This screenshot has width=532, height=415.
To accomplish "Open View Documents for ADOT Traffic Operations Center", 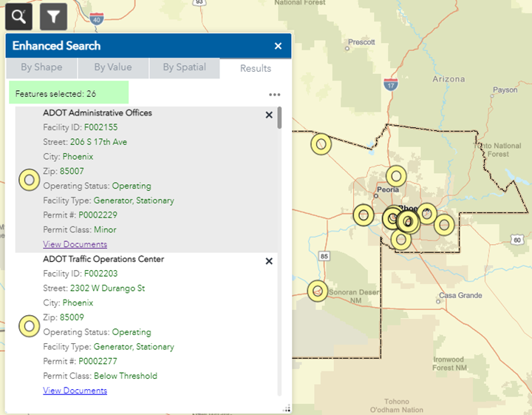I will (x=75, y=391).
